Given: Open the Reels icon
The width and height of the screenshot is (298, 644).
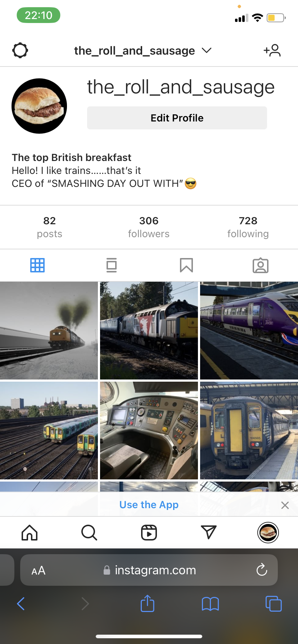Looking at the screenshot, I should [x=149, y=533].
